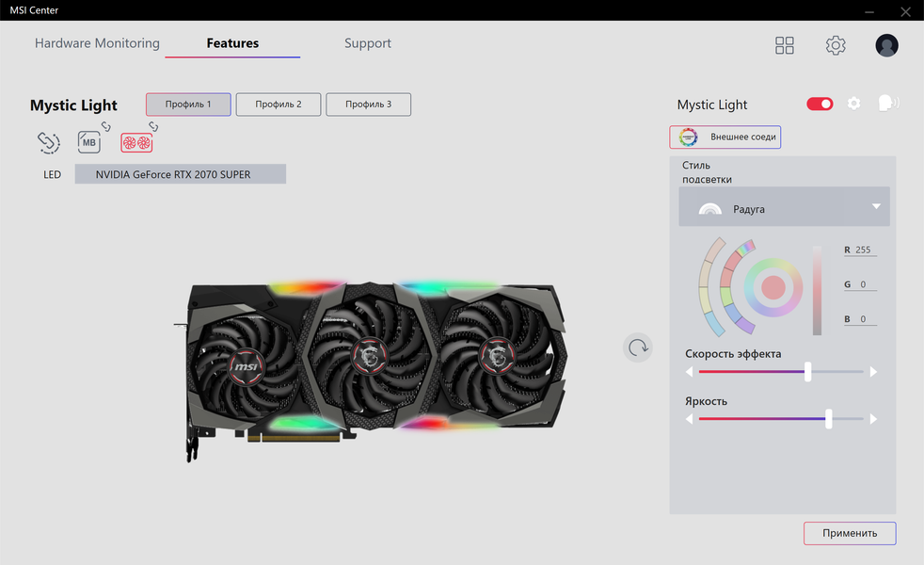924x565 pixels.
Task: Select Профиль 1
Action: (x=188, y=105)
